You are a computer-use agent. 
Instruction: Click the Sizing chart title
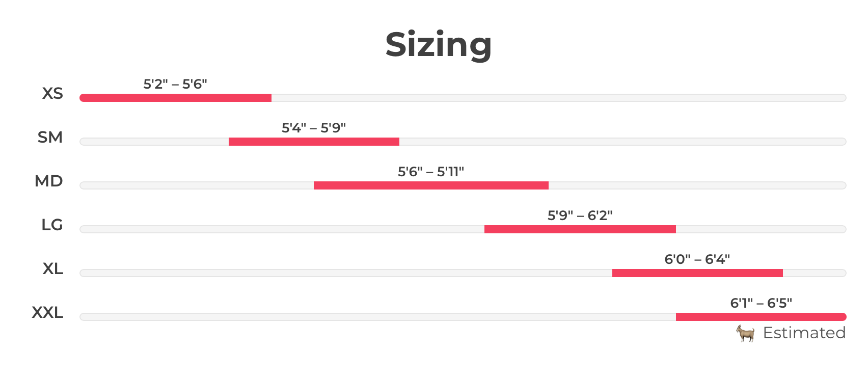pyautogui.click(x=438, y=45)
